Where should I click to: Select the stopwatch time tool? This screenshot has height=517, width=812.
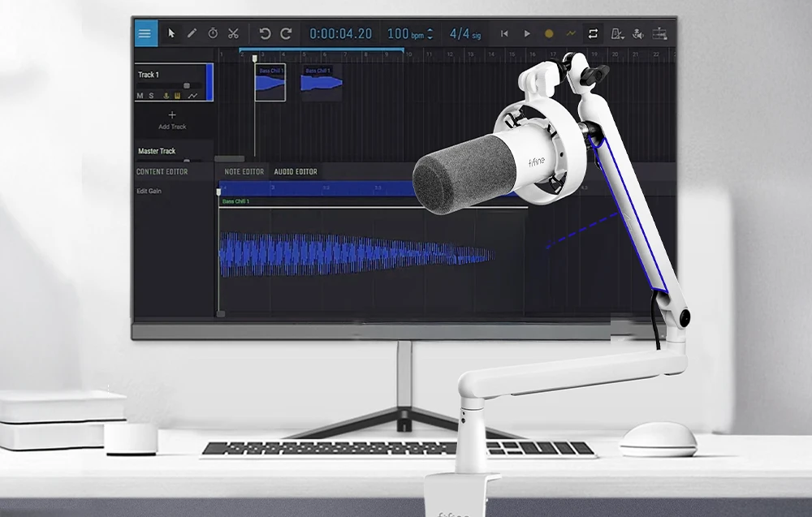pos(213,33)
